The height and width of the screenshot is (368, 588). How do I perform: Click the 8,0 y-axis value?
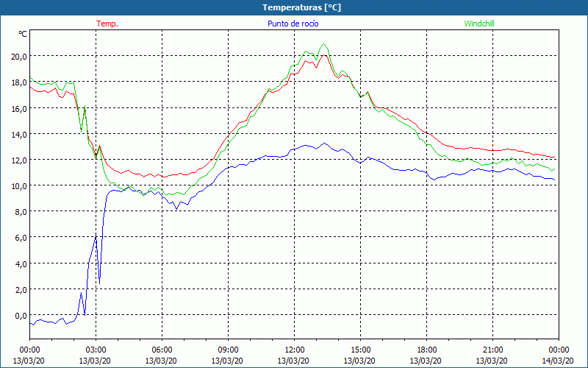(21, 212)
